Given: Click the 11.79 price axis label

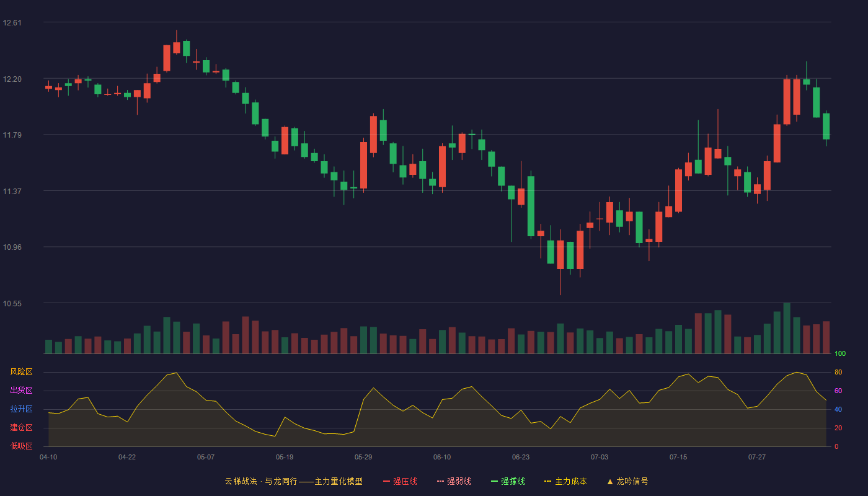Looking at the screenshot, I should 12,135.
